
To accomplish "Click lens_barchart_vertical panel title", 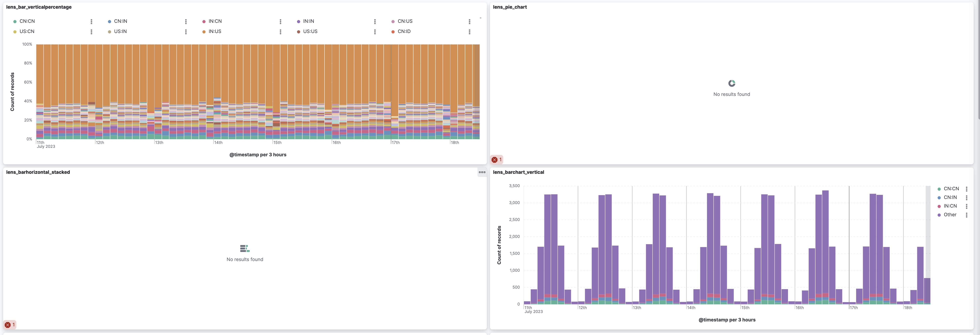I will [518, 172].
